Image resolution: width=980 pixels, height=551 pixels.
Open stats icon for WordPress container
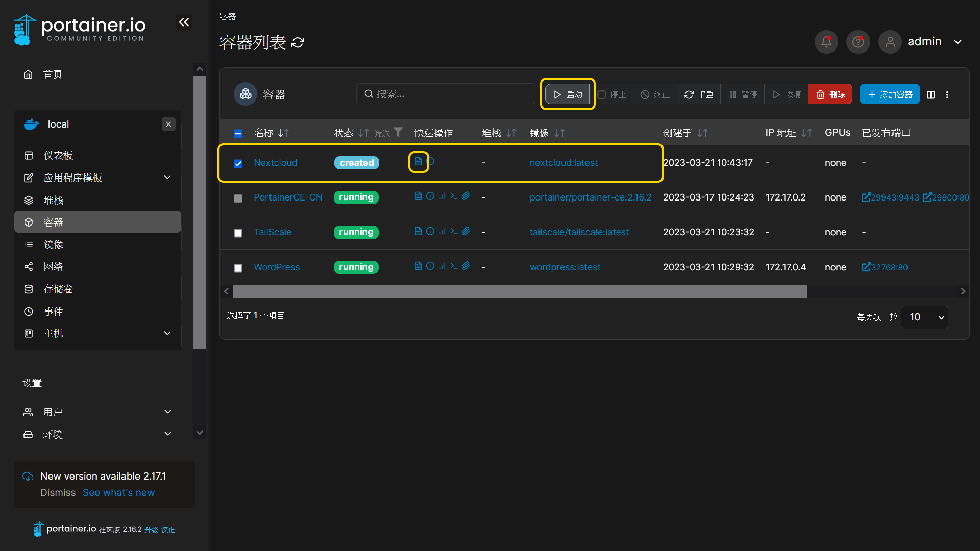442,266
